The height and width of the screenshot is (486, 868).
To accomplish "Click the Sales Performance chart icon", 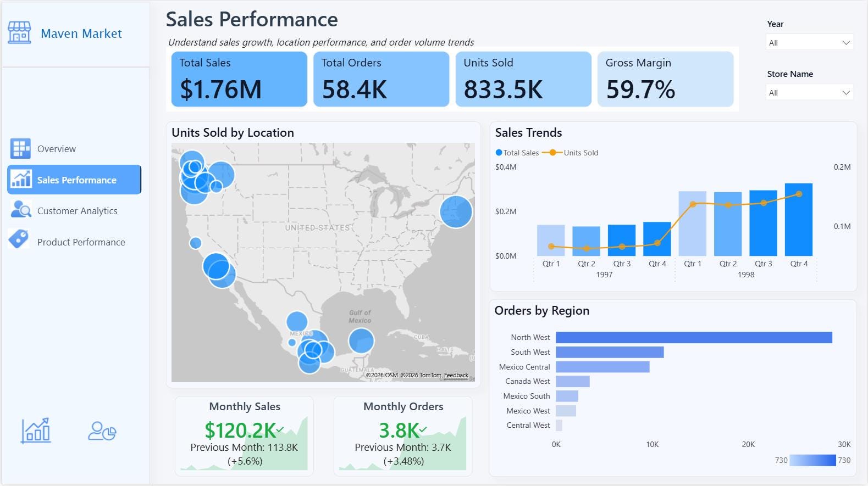I will (21, 180).
